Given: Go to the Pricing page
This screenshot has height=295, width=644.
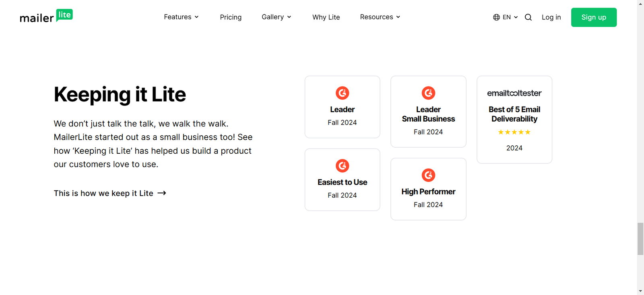Looking at the screenshot, I should click(231, 17).
